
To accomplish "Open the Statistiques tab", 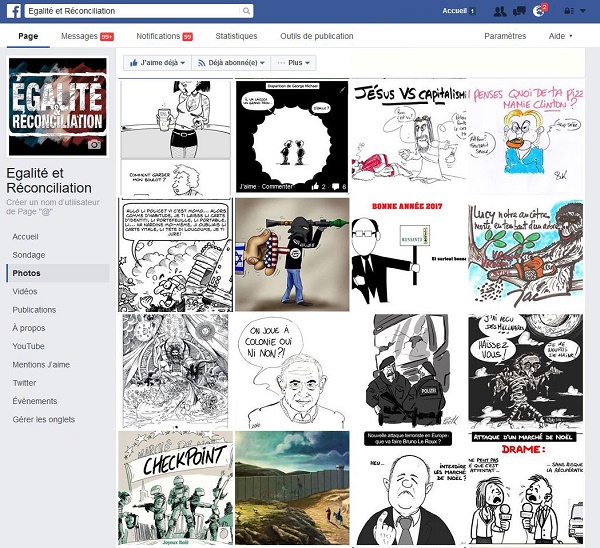I will (236, 36).
